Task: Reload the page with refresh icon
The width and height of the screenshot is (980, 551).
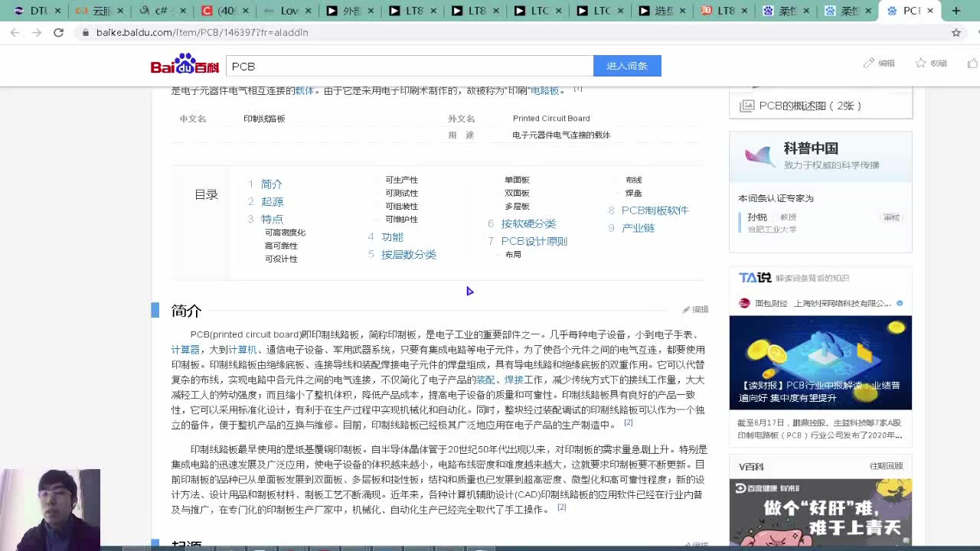Action: (x=58, y=32)
